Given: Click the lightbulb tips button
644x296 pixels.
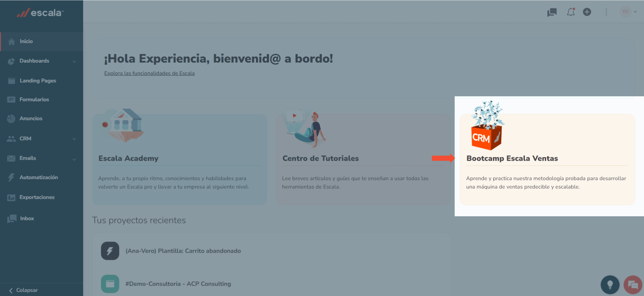Looking at the screenshot, I should [x=610, y=285].
